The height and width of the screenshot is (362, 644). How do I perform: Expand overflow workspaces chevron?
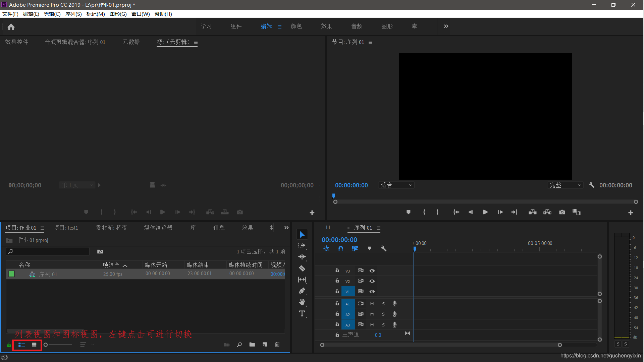(446, 26)
